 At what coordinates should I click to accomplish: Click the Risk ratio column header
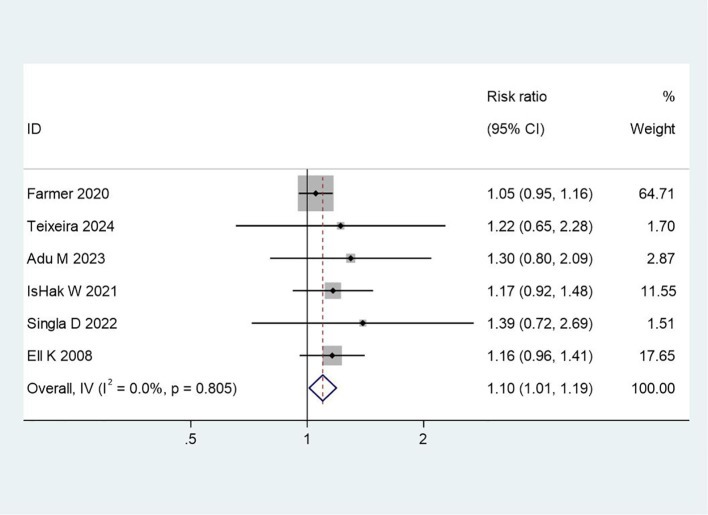point(517,97)
